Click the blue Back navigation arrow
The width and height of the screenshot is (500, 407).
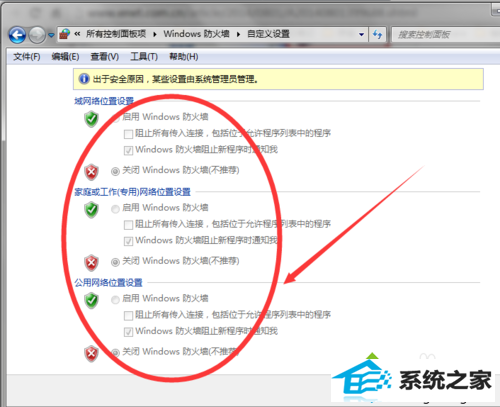click(x=17, y=35)
